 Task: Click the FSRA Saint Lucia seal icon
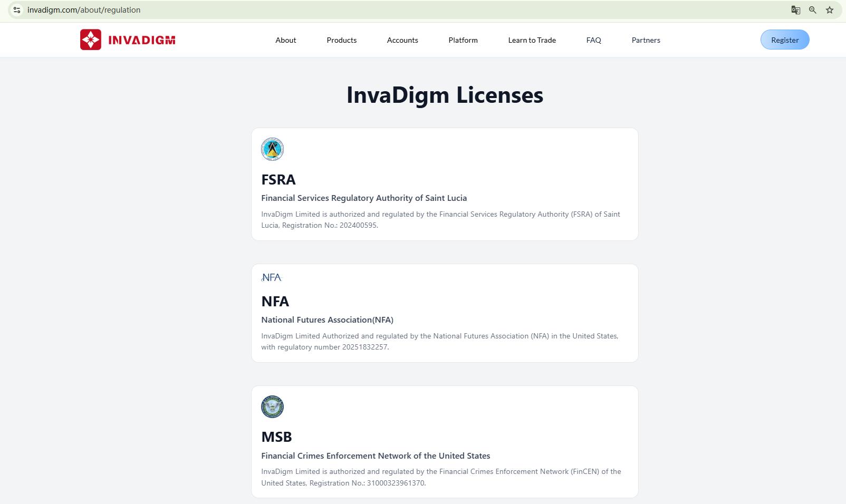[272, 149]
